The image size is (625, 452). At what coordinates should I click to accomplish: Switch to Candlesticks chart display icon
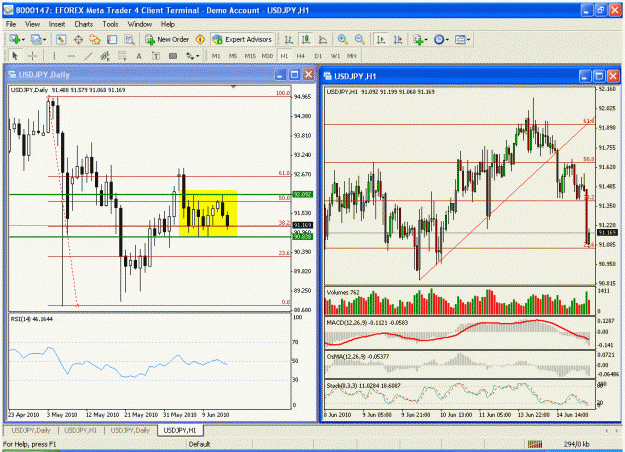[306, 39]
